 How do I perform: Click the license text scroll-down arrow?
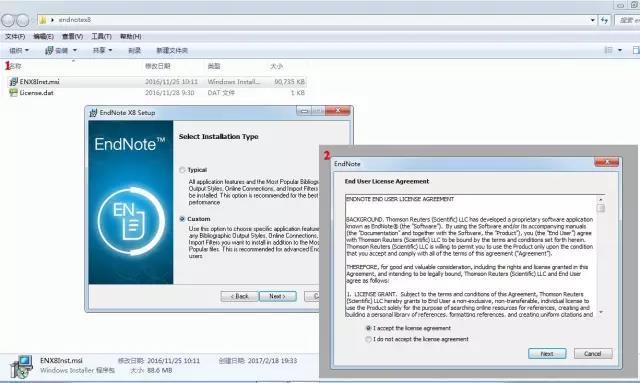click(x=600, y=312)
